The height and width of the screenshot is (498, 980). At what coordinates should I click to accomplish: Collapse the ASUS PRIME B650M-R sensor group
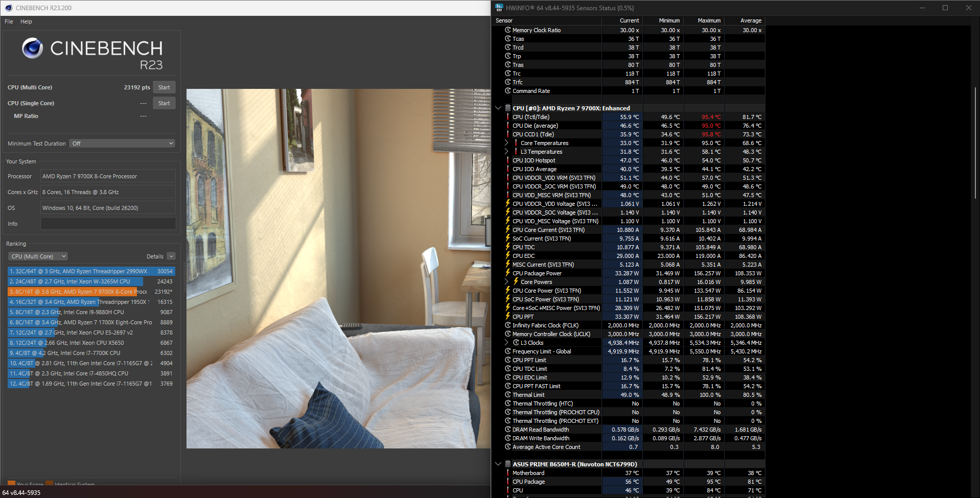pyautogui.click(x=498, y=464)
